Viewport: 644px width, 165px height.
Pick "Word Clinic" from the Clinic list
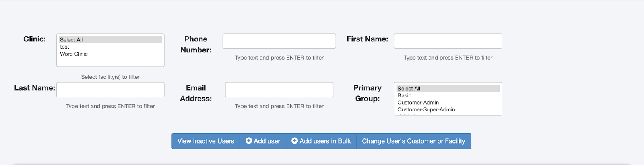click(74, 54)
